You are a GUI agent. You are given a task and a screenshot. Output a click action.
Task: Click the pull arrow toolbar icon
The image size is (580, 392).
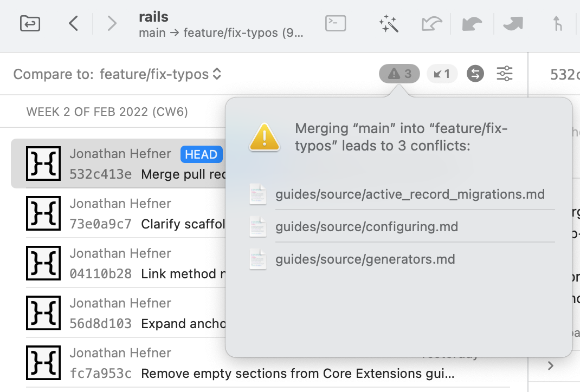(x=472, y=23)
